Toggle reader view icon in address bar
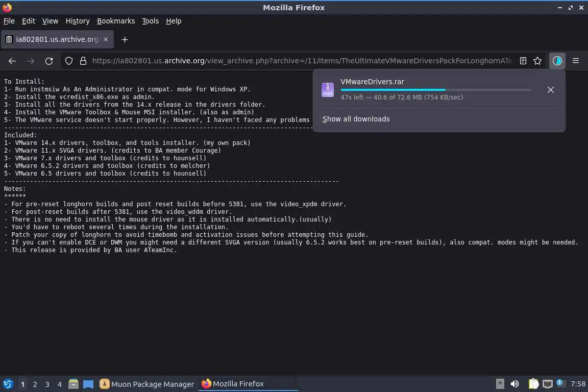 (x=523, y=61)
